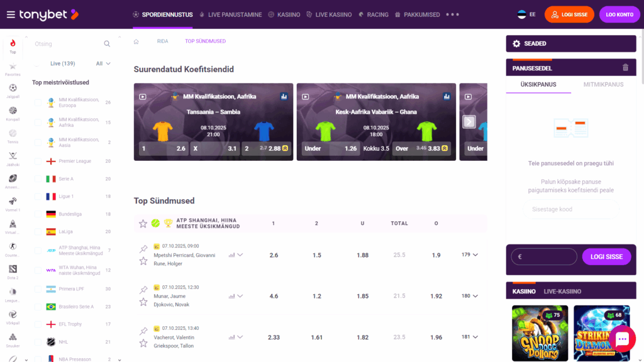This screenshot has width=644, height=362.
Task: Expand extra markets for Vacherot vs Griekspoor
Action: point(469,336)
